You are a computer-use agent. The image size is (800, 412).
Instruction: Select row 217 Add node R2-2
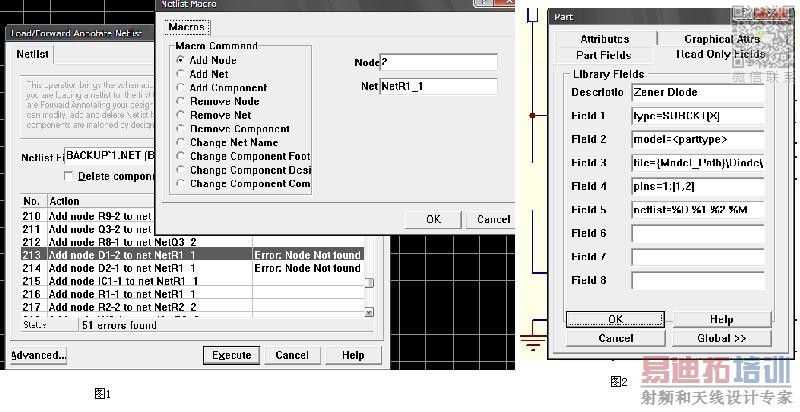point(192,307)
